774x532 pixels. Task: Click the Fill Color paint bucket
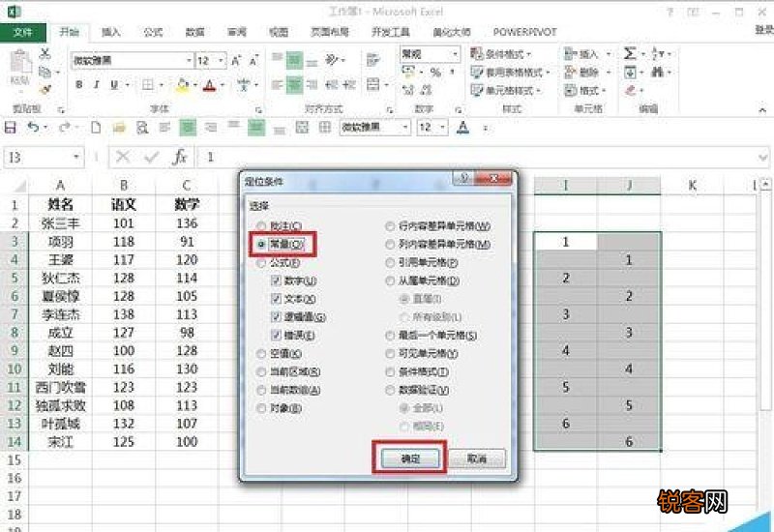(182, 85)
